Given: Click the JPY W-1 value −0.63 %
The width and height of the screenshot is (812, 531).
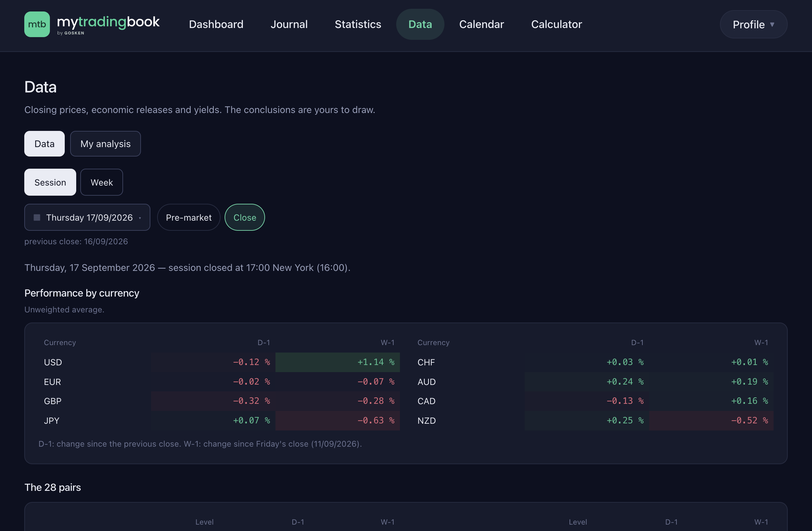Looking at the screenshot, I should tap(376, 420).
